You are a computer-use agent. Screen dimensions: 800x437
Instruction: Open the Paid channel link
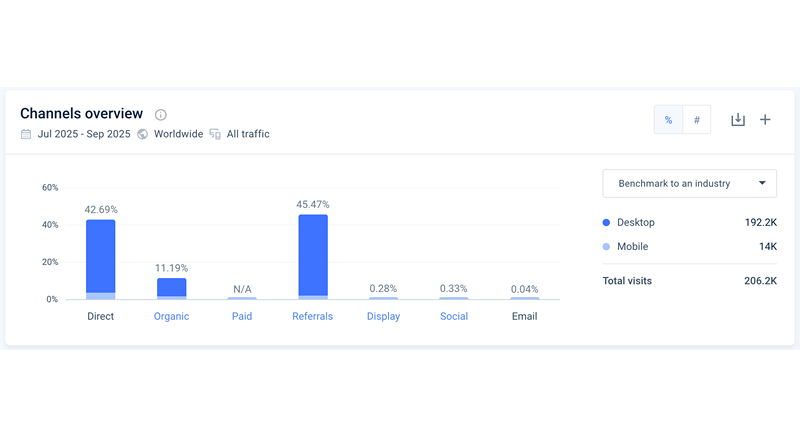[x=242, y=316]
